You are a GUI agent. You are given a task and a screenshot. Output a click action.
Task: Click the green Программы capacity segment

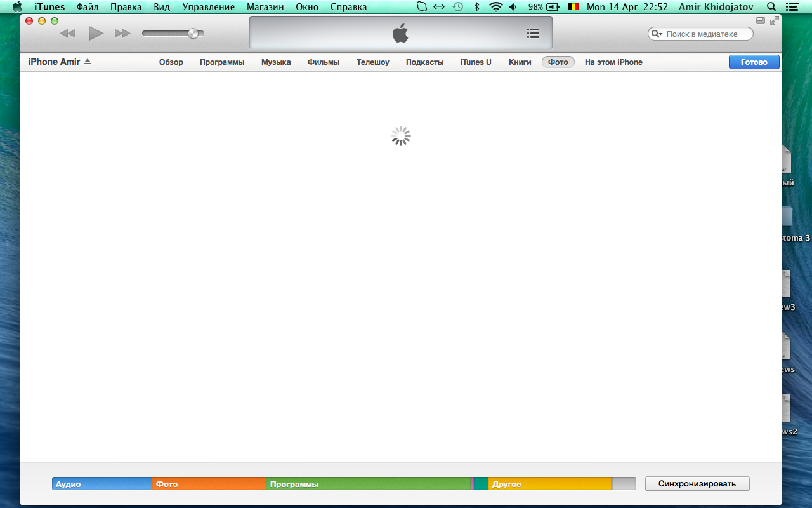(x=369, y=484)
